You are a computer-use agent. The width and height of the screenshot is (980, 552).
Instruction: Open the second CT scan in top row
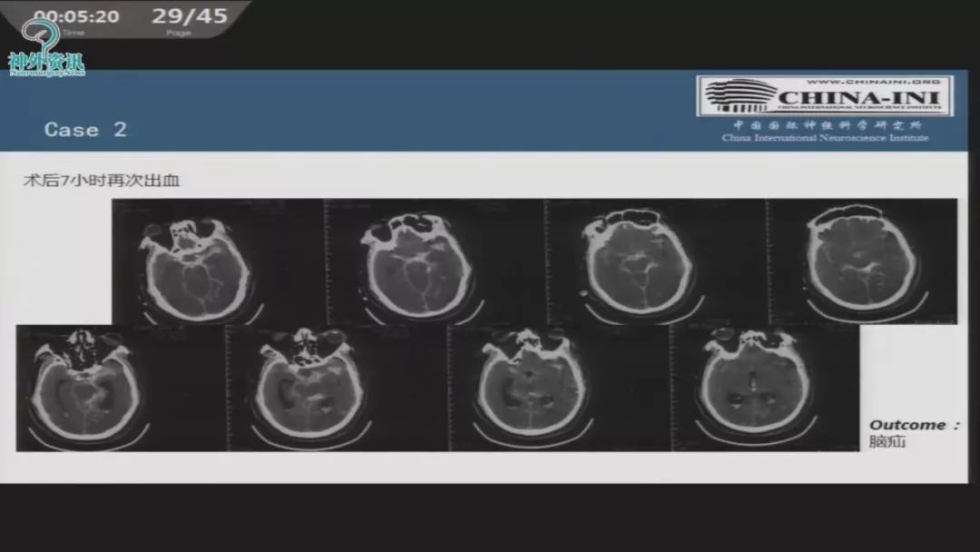tap(436, 261)
